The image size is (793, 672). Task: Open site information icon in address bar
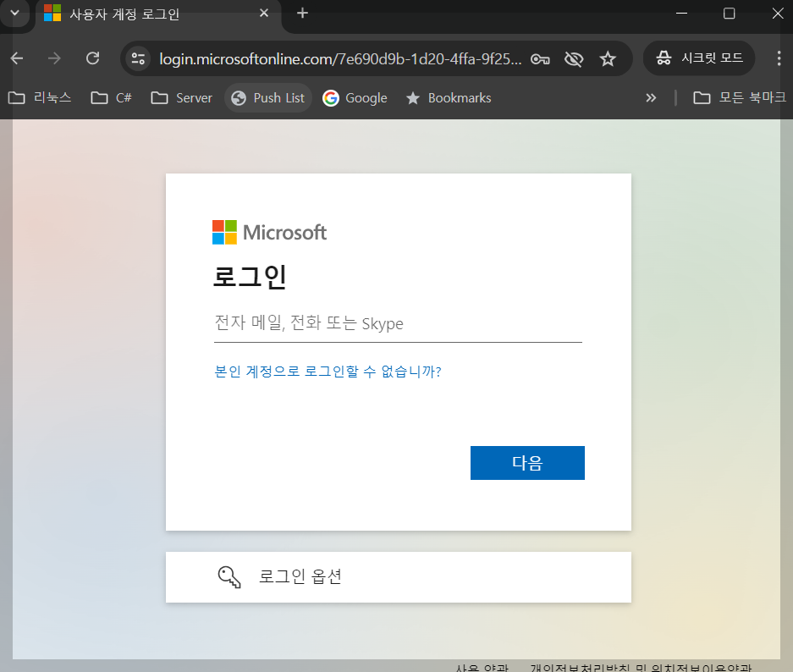pyautogui.click(x=138, y=58)
